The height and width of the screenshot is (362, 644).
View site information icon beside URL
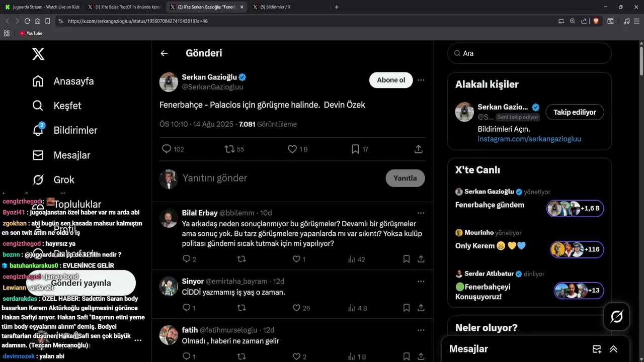(60, 21)
